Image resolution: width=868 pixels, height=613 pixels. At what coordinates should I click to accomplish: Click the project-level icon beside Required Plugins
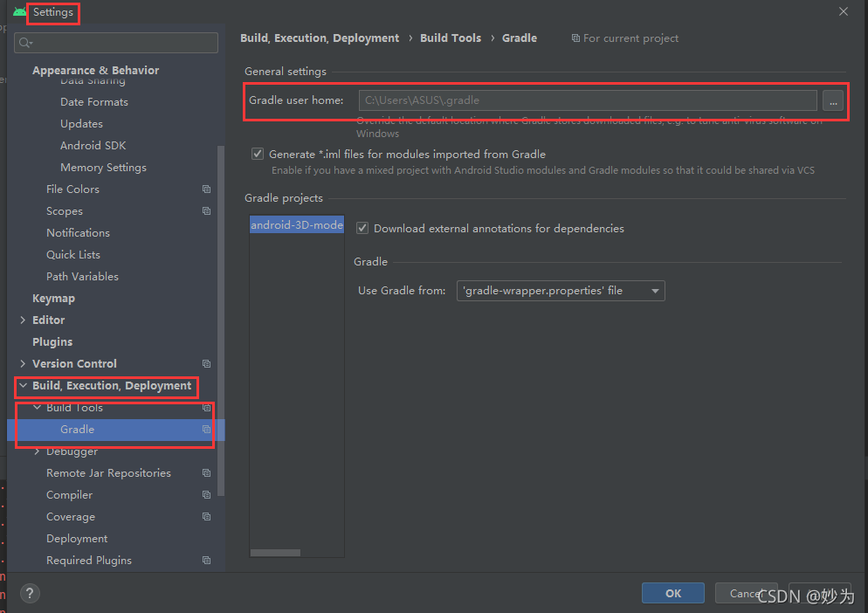pos(206,561)
